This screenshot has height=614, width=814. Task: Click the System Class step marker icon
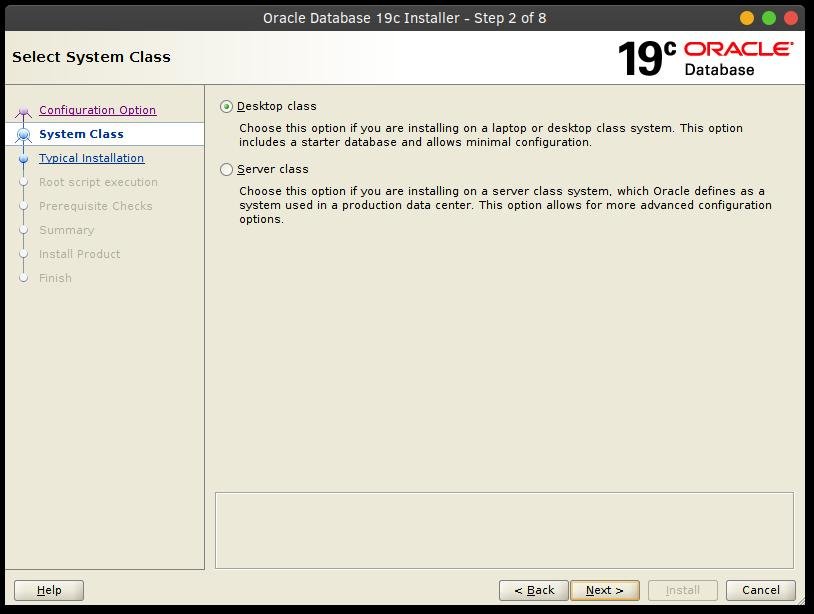pos(23,134)
